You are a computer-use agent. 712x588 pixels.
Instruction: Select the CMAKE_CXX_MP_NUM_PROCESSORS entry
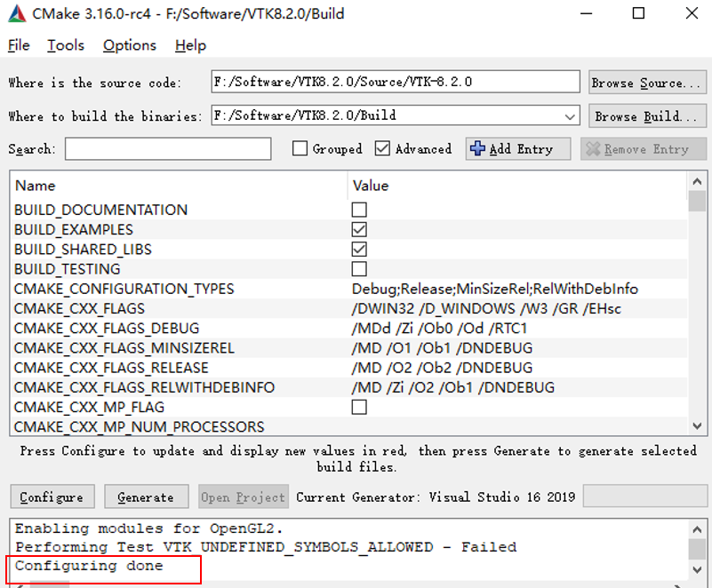pyautogui.click(x=139, y=427)
